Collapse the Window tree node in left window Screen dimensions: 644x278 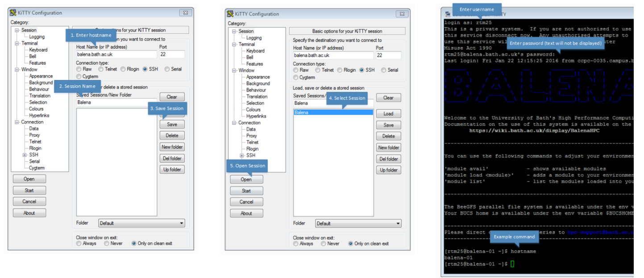[x=17, y=70]
